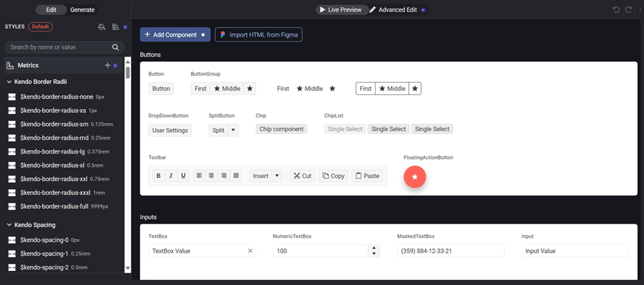Justify text in the toolbar

tap(236, 176)
